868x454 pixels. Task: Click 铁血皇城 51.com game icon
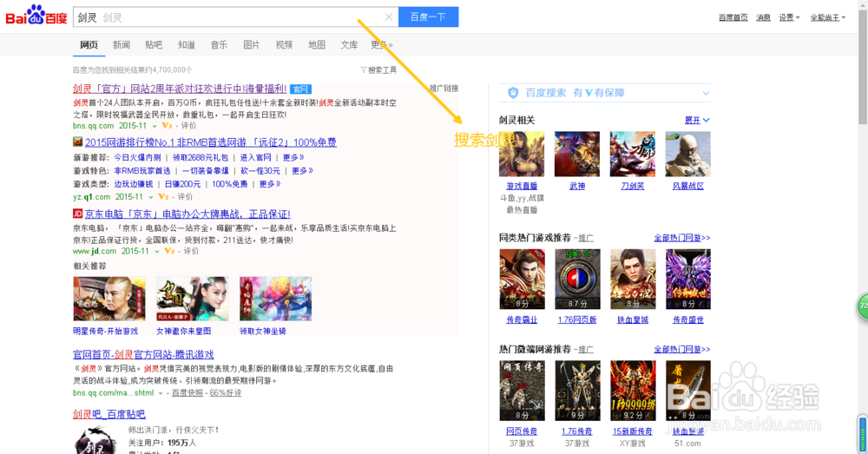click(687, 391)
